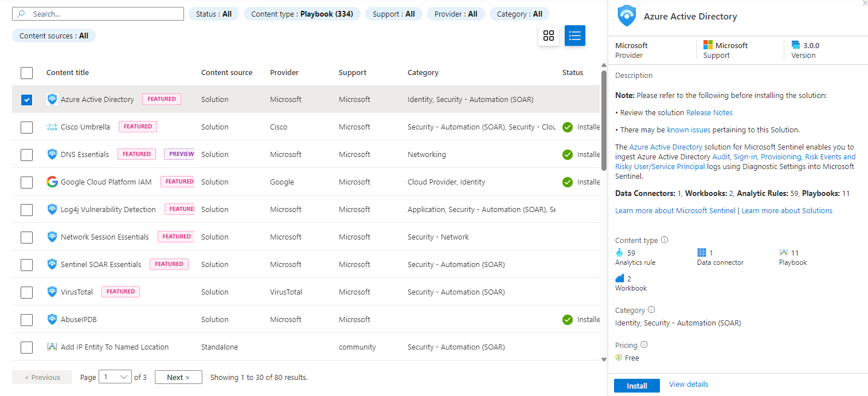Open the Support filter
Viewport: 868px width, 396px height.
394,14
